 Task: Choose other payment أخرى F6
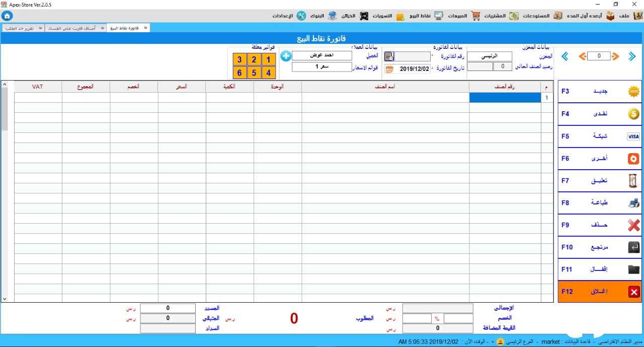(600, 158)
